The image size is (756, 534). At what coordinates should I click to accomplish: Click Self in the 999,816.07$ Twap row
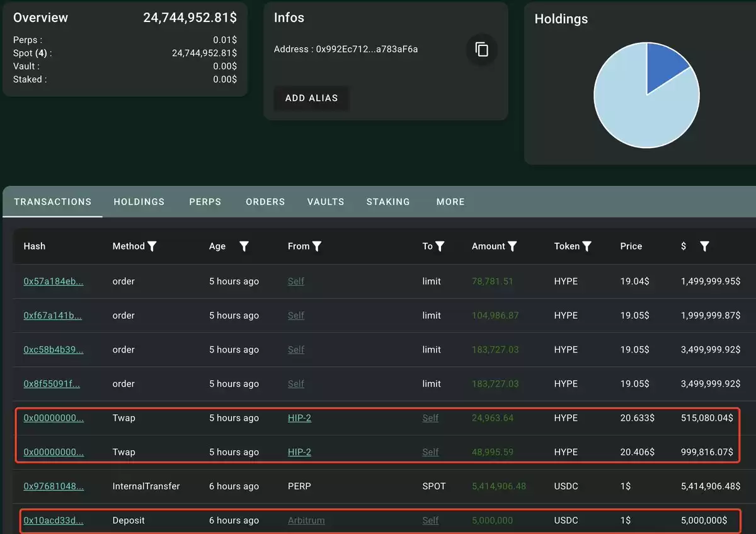click(430, 452)
